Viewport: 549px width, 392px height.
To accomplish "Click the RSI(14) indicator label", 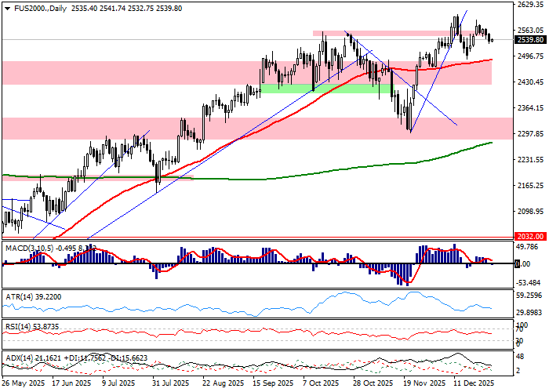I will pos(18,326).
